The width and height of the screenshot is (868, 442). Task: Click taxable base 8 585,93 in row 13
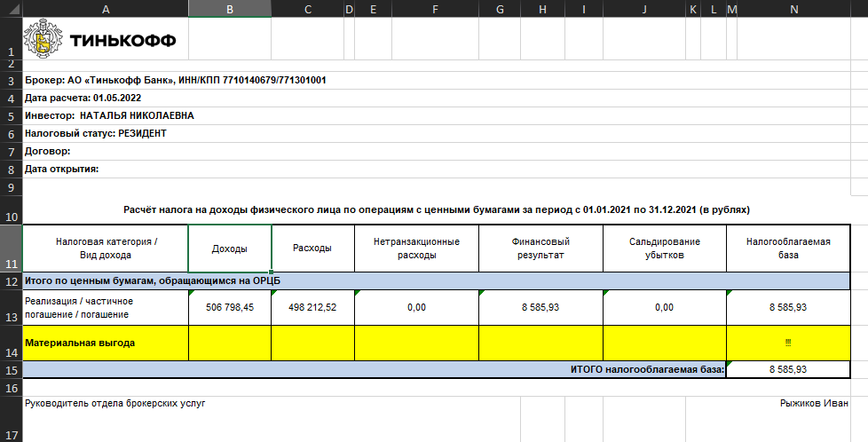point(788,307)
